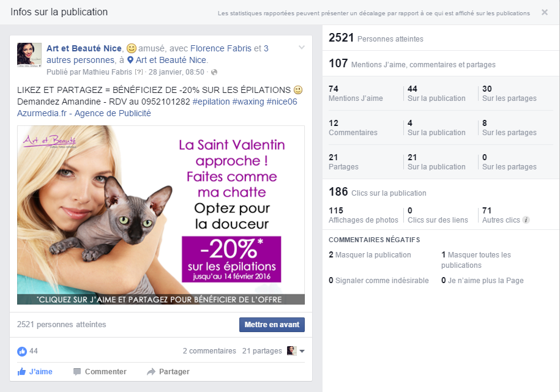Show the 21 partages list
The height and width of the screenshot is (392, 560).
262,351
